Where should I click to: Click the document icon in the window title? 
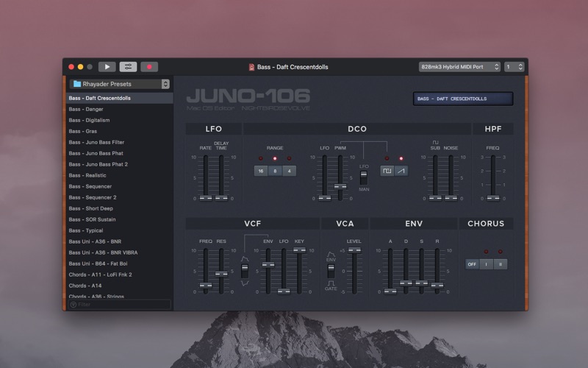pyautogui.click(x=252, y=67)
